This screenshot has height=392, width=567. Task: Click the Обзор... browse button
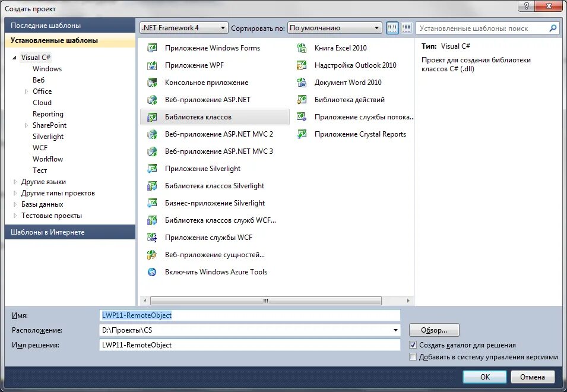click(434, 330)
